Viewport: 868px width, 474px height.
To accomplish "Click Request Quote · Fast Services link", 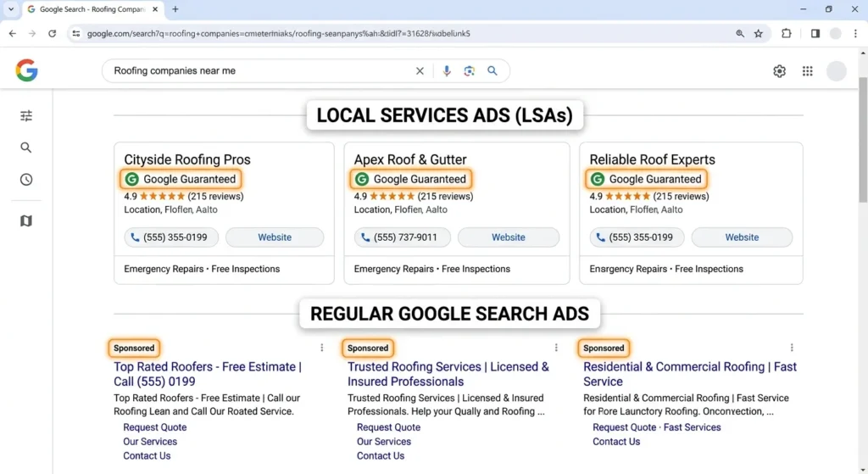I will [x=657, y=427].
